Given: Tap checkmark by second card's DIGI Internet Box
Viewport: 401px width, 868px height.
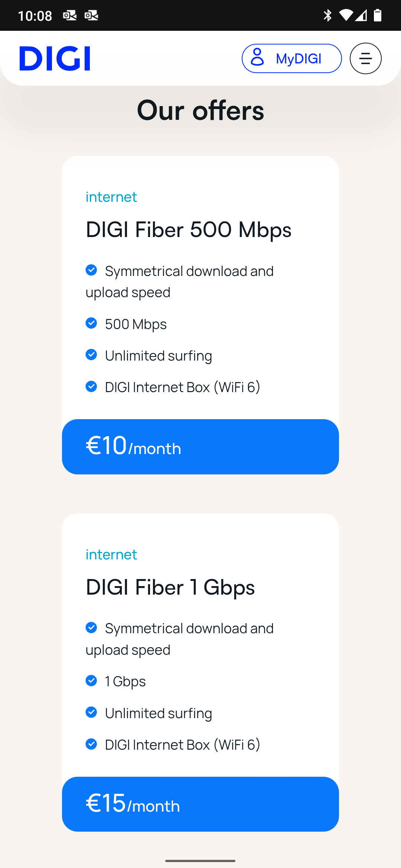Looking at the screenshot, I should [x=91, y=744].
